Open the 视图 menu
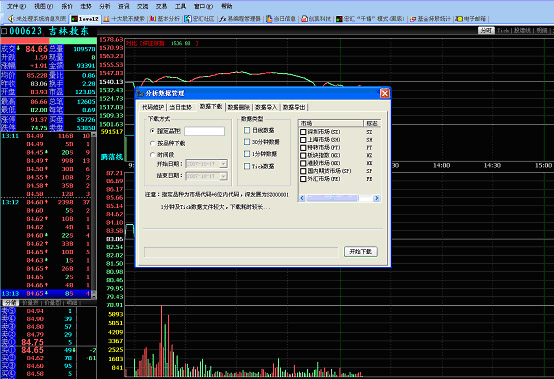The image size is (554, 379). [x=43, y=6]
